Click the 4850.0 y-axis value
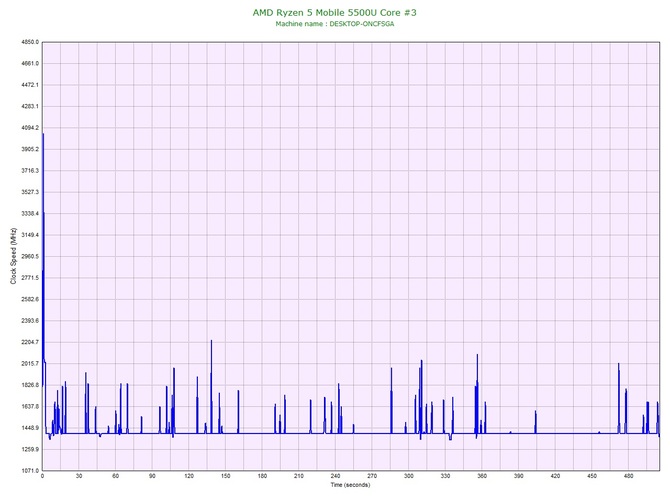 (29, 42)
